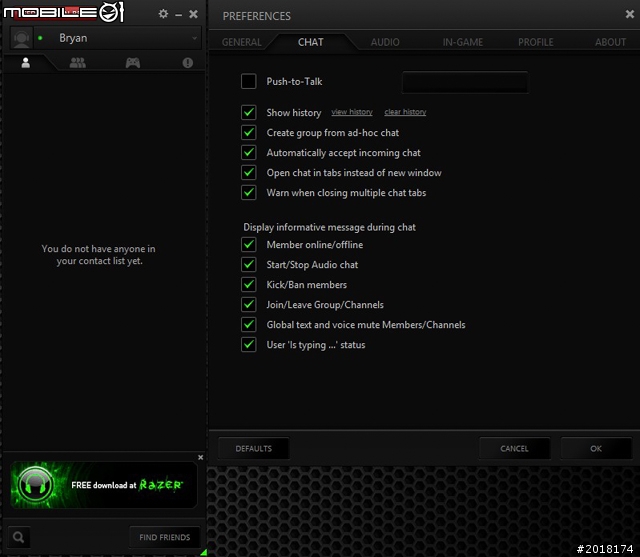Switch to the General tab

point(242,42)
